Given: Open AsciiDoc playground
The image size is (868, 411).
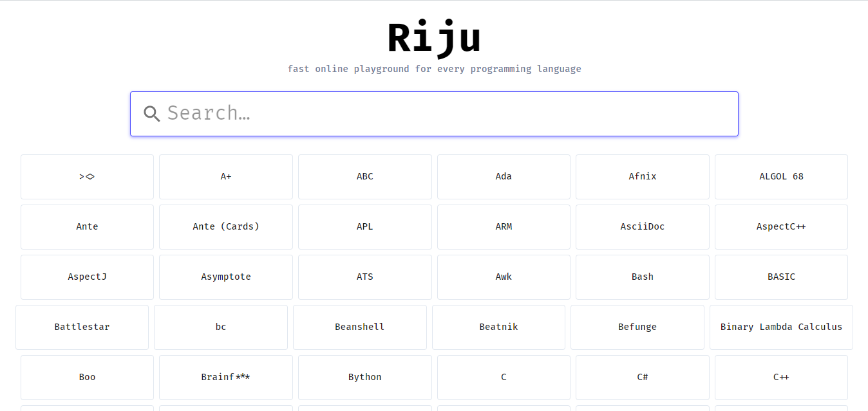Looking at the screenshot, I should click(643, 227).
